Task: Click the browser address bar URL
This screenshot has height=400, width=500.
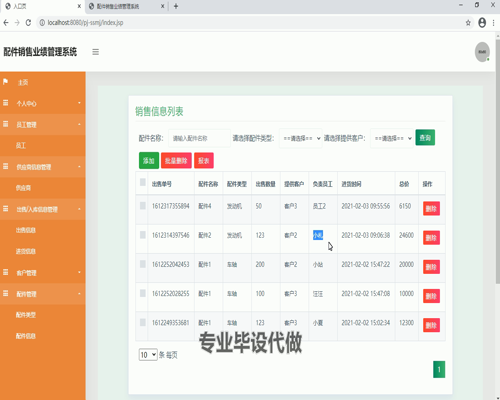Action: pyautogui.click(x=85, y=23)
